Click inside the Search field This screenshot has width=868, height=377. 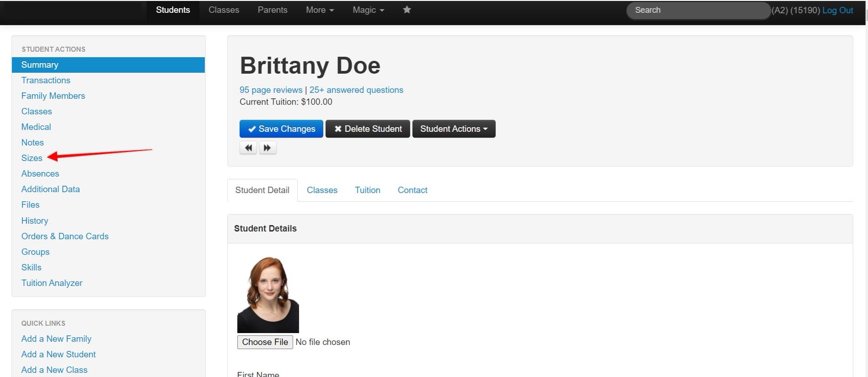pyautogui.click(x=697, y=10)
